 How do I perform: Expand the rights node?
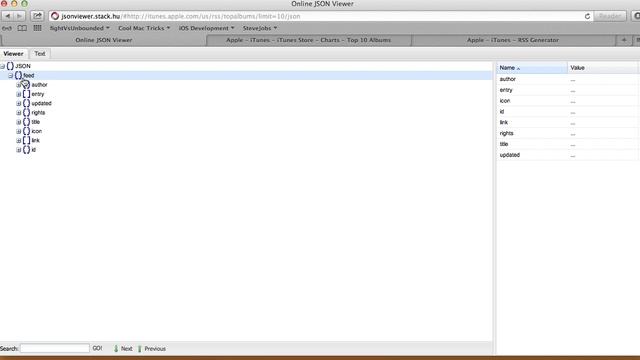[19, 113]
